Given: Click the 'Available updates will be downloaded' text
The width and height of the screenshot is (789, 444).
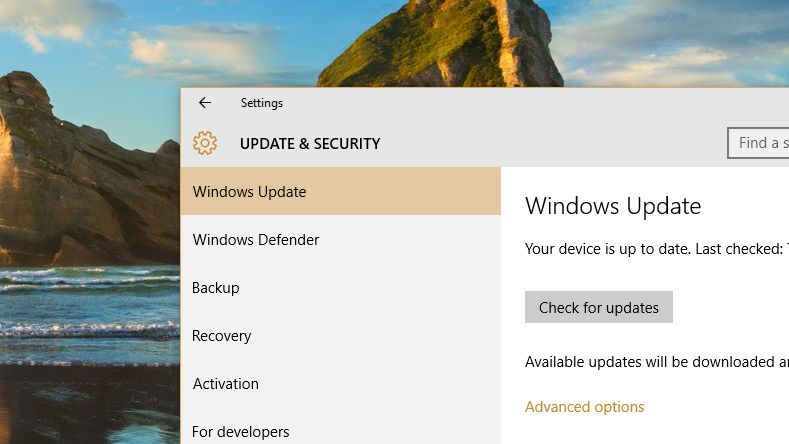Looking at the screenshot, I should tap(656, 361).
